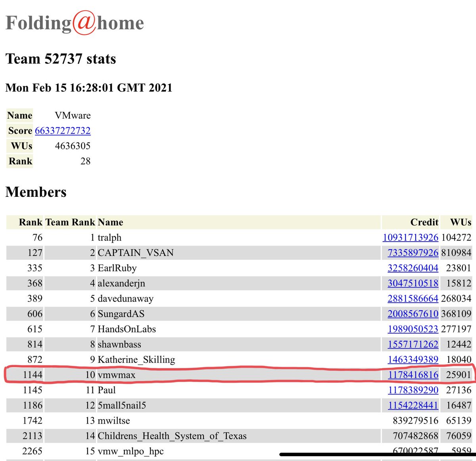
Task: Select member name davedunaway
Action: [x=125, y=299]
